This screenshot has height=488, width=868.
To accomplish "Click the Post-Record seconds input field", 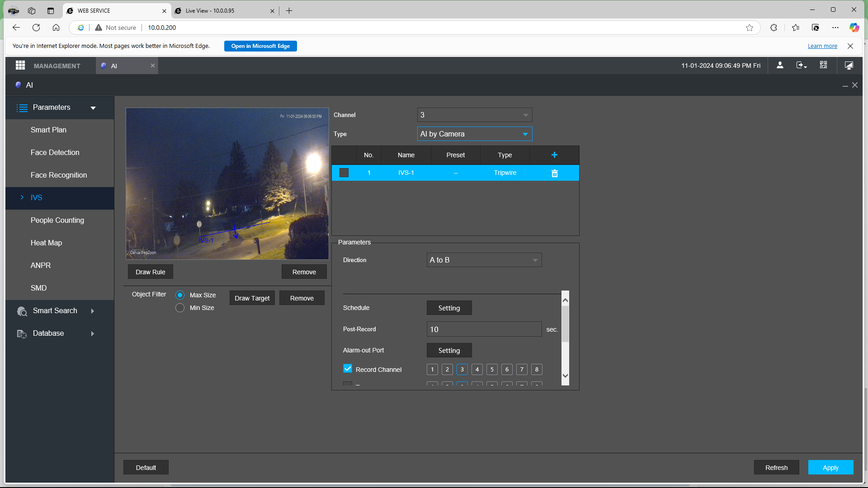I will tap(484, 329).
